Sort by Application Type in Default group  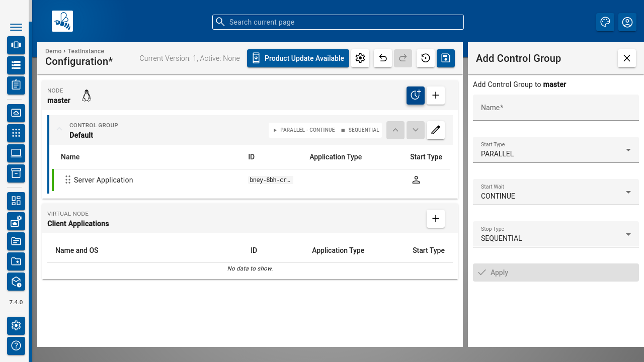coord(336,157)
